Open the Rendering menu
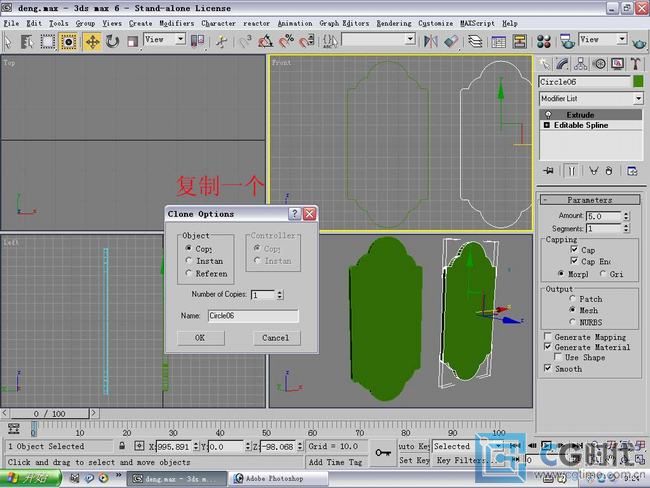Viewport: 650px width, 488px height. coord(393,23)
